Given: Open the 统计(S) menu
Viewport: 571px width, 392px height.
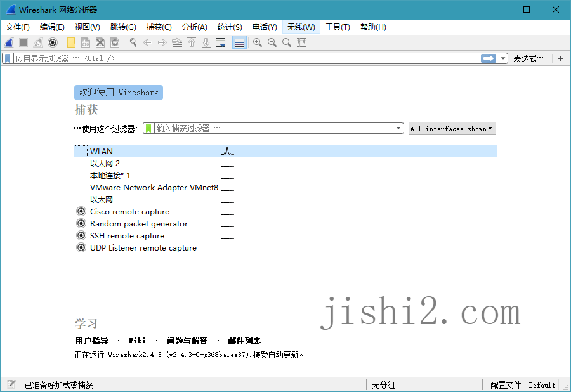Looking at the screenshot, I should click(x=230, y=27).
